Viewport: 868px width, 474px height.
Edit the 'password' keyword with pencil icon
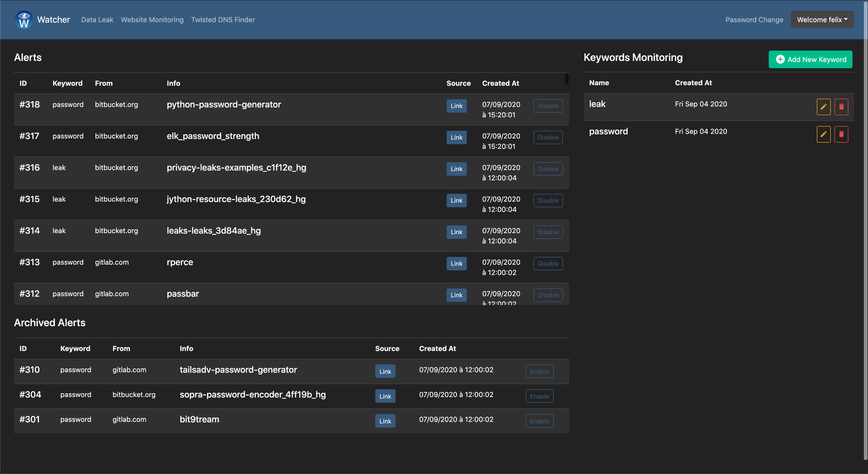click(823, 134)
